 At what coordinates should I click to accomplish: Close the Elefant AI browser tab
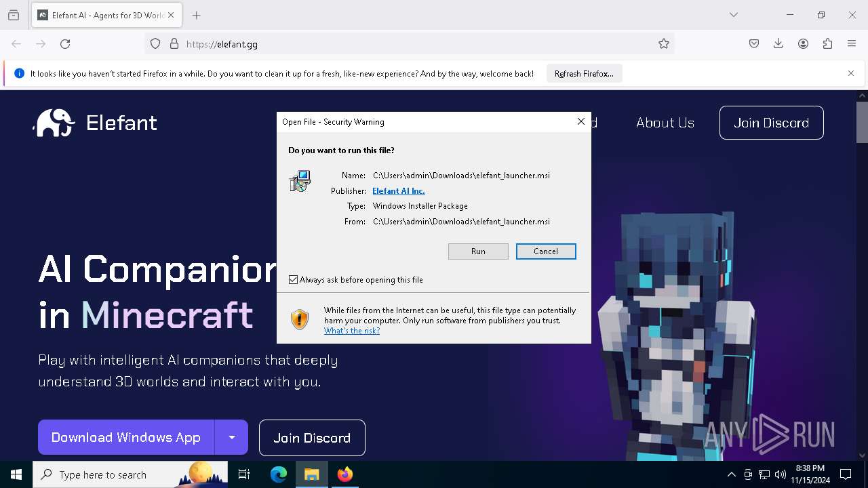(x=171, y=15)
